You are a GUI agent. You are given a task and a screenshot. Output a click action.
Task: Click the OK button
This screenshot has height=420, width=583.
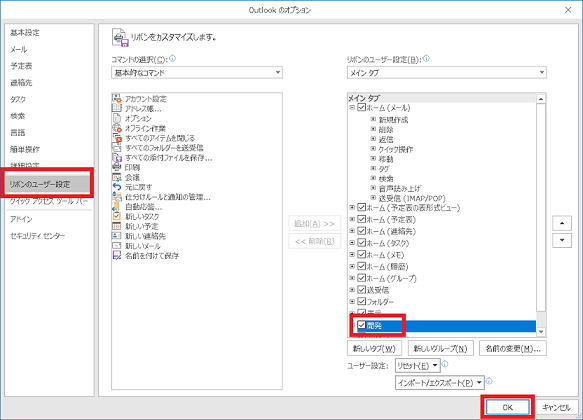coord(508,407)
